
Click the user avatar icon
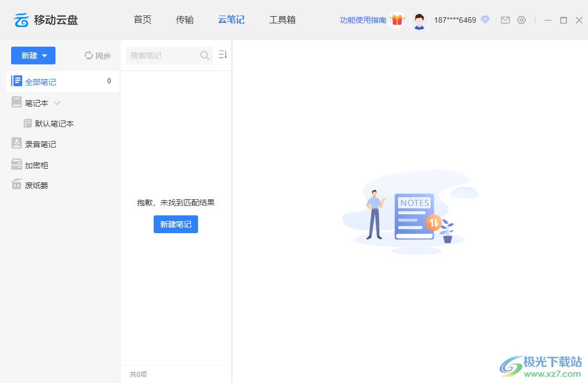[419, 21]
